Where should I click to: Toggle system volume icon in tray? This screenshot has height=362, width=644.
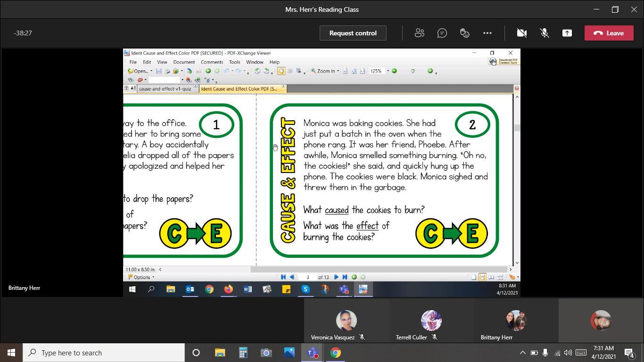568,353
